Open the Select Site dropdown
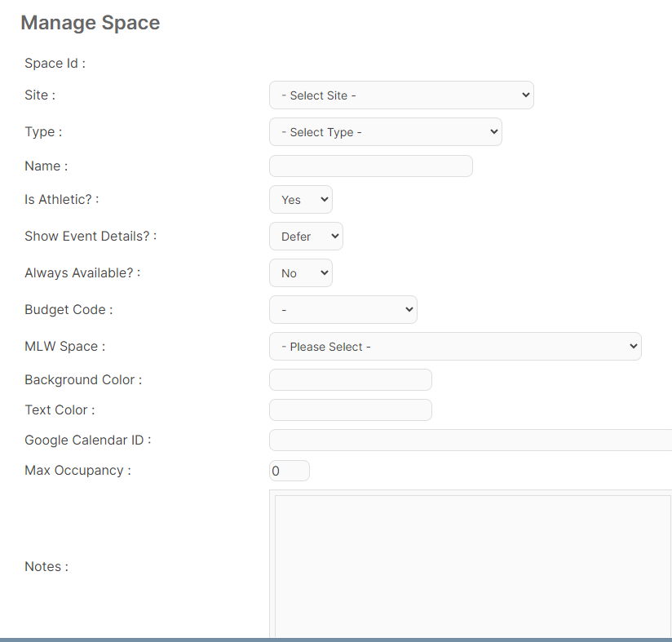Screen dimensions: 672x642 [401, 95]
